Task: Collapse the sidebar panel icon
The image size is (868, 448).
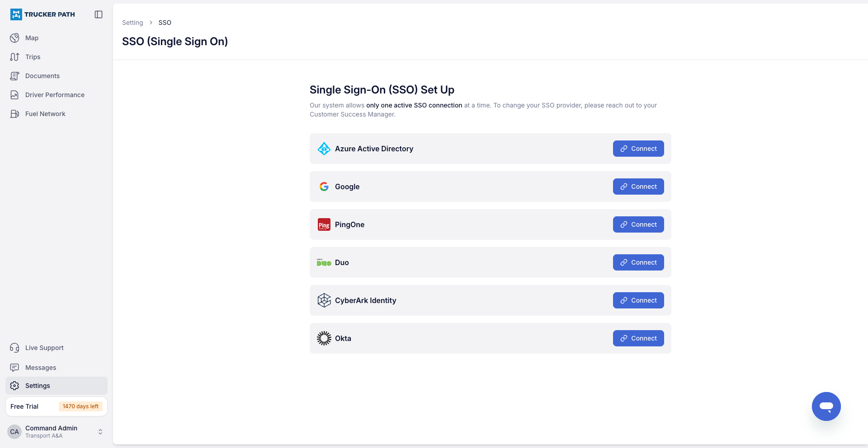Action: (99, 14)
